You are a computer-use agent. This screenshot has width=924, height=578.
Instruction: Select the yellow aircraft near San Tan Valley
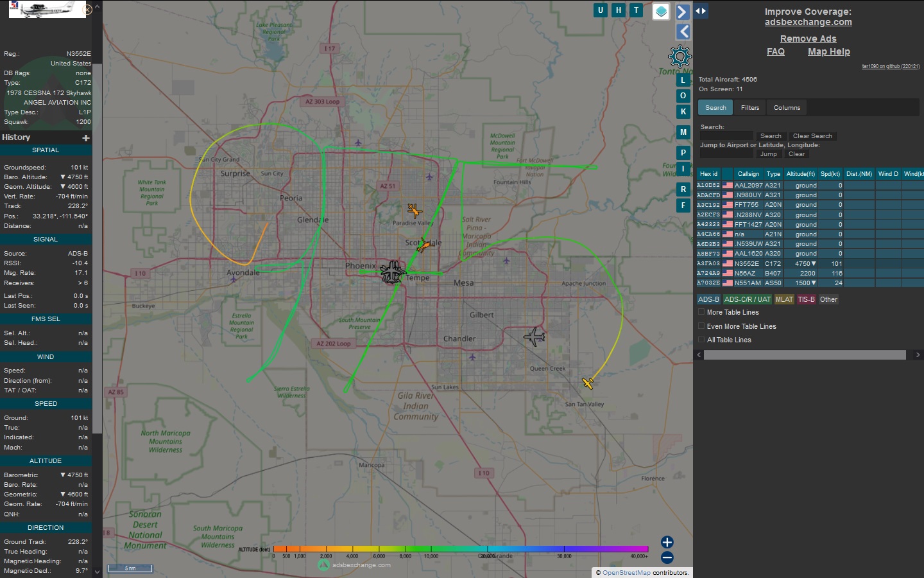(588, 383)
